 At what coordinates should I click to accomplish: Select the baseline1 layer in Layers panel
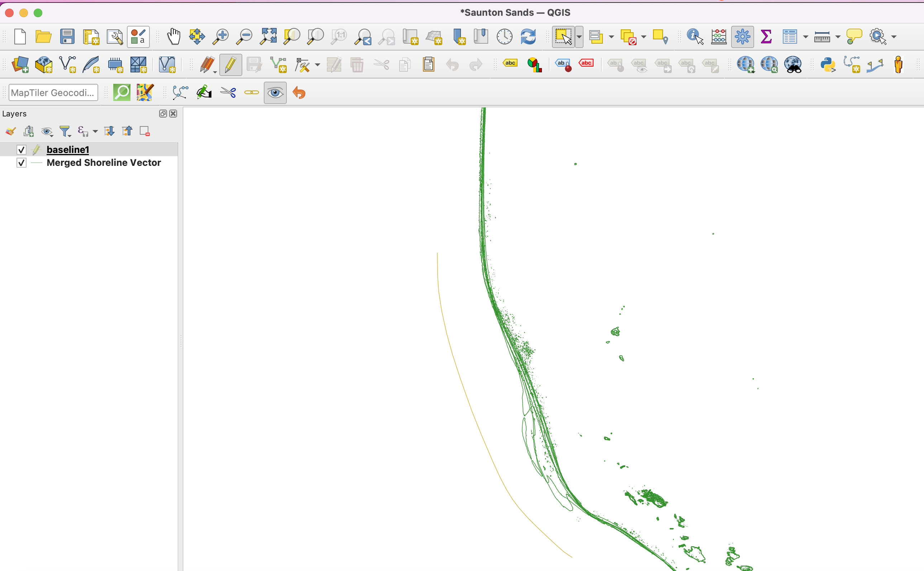(x=68, y=150)
